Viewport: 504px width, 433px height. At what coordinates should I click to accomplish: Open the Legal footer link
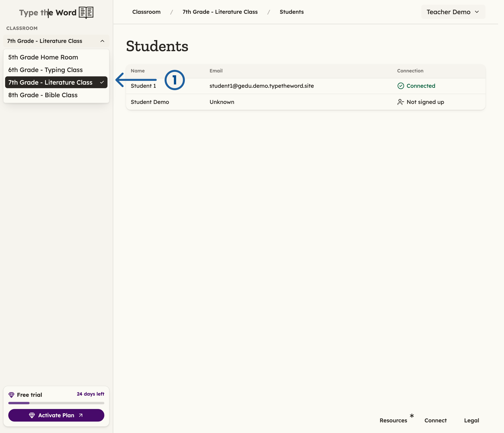pyautogui.click(x=471, y=420)
